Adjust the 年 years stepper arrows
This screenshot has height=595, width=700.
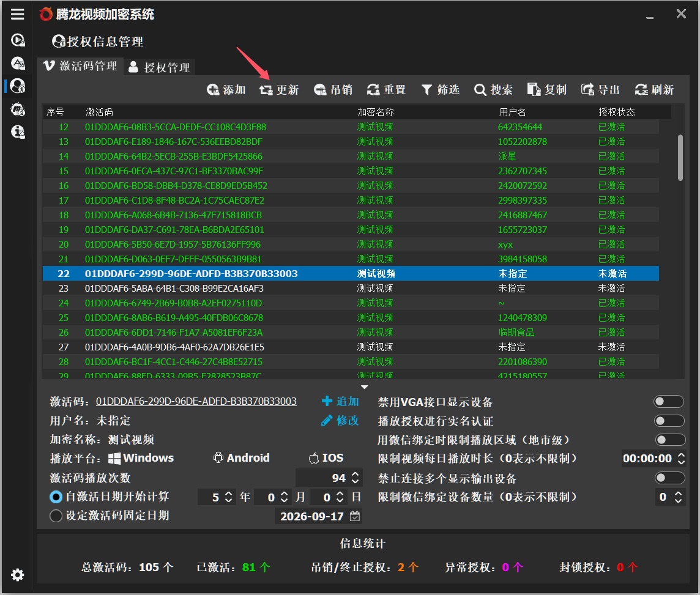[x=228, y=497]
